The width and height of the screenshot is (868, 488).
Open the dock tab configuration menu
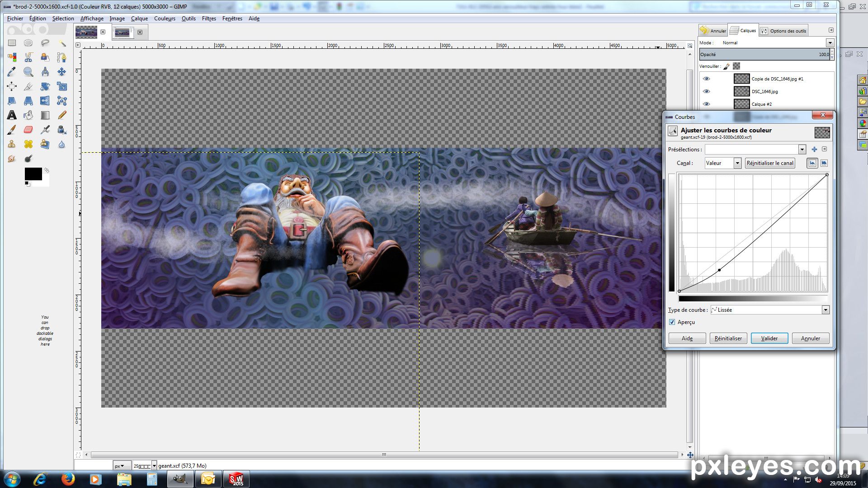(x=831, y=30)
